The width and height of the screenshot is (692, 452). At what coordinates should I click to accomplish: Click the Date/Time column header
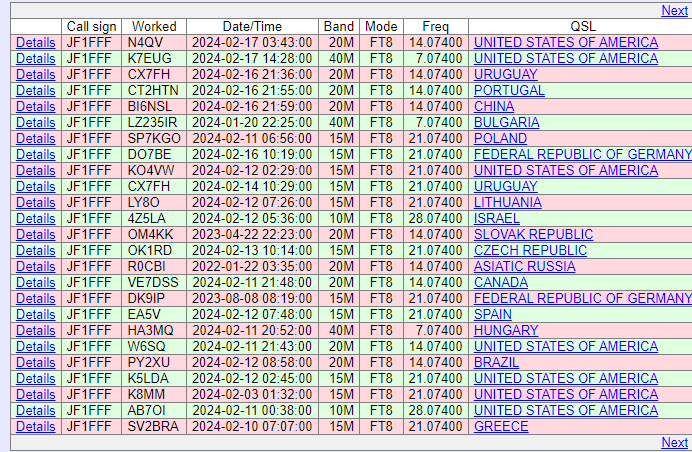[252, 26]
